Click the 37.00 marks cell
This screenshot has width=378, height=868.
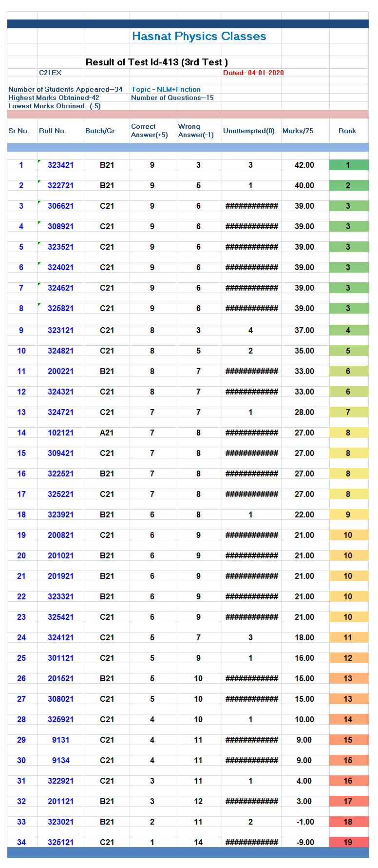point(304,330)
